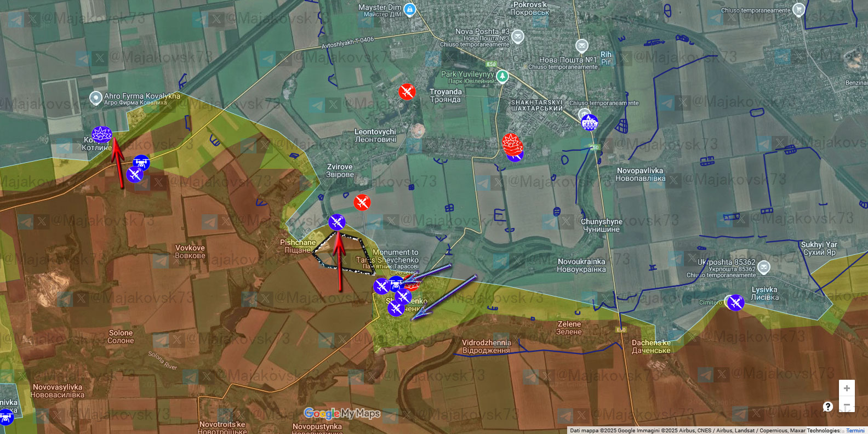Click the Mayster Dim shopping marker
This screenshot has width=868, height=434.
[409, 9]
